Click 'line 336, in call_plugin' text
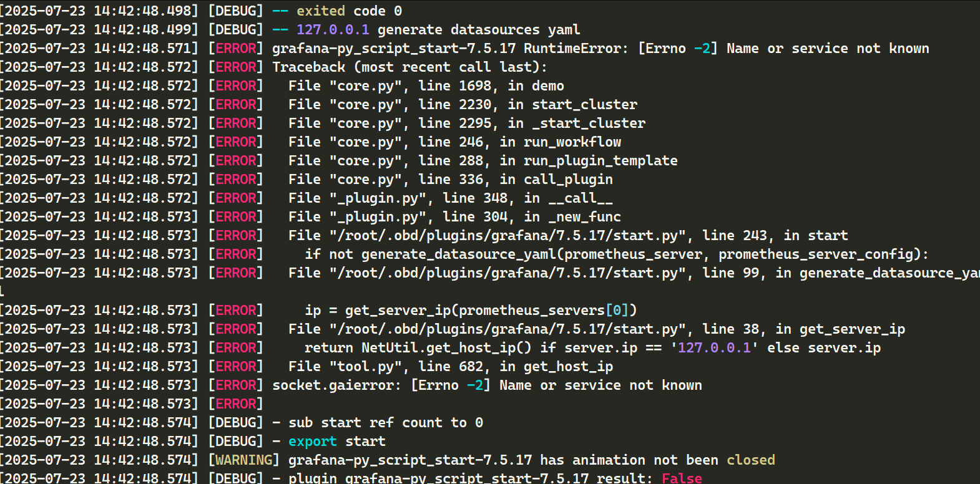This screenshot has width=980, height=484. pos(516,179)
